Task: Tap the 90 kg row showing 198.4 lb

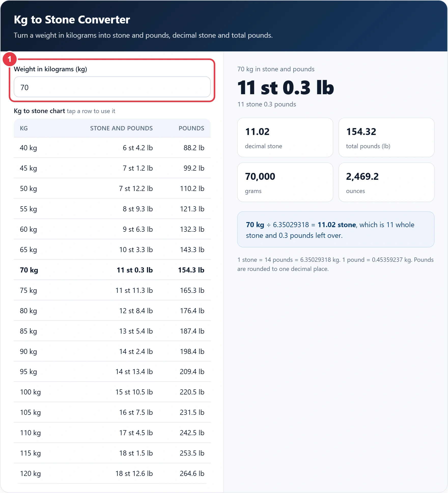Action: [112, 351]
